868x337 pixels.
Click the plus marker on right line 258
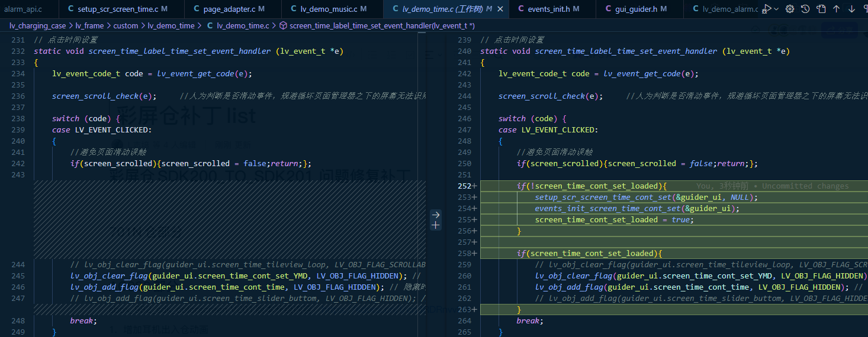(475, 253)
